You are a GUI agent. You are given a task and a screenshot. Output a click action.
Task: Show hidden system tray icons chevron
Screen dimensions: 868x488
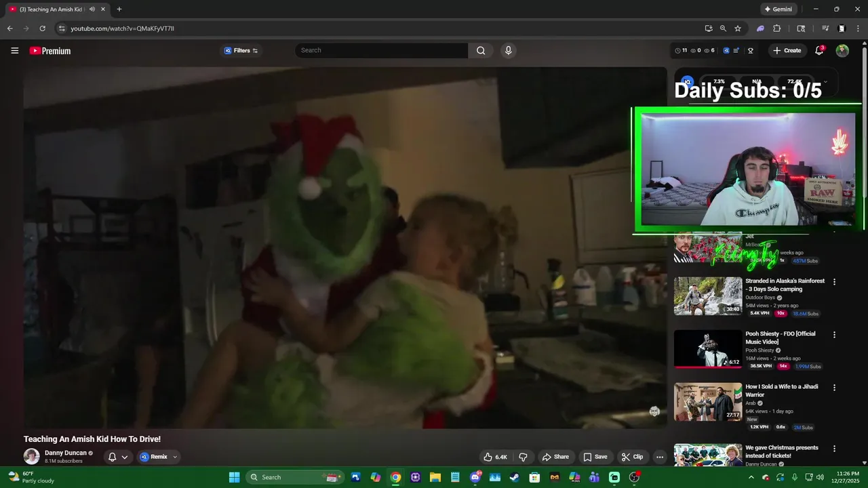click(751, 477)
